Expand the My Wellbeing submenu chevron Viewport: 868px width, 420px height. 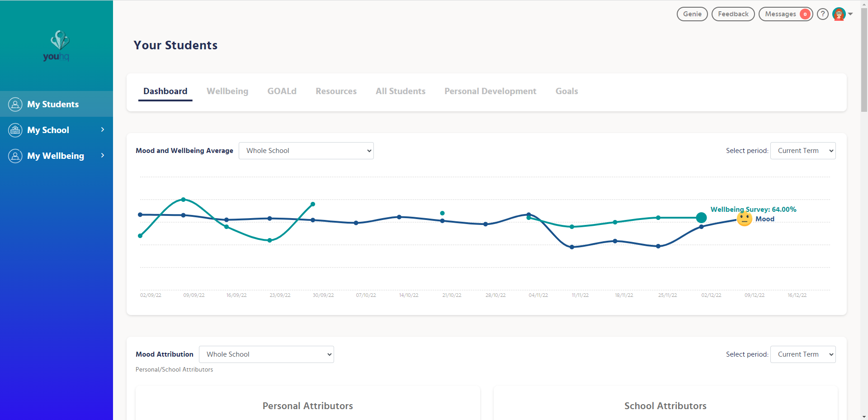pyautogui.click(x=103, y=156)
